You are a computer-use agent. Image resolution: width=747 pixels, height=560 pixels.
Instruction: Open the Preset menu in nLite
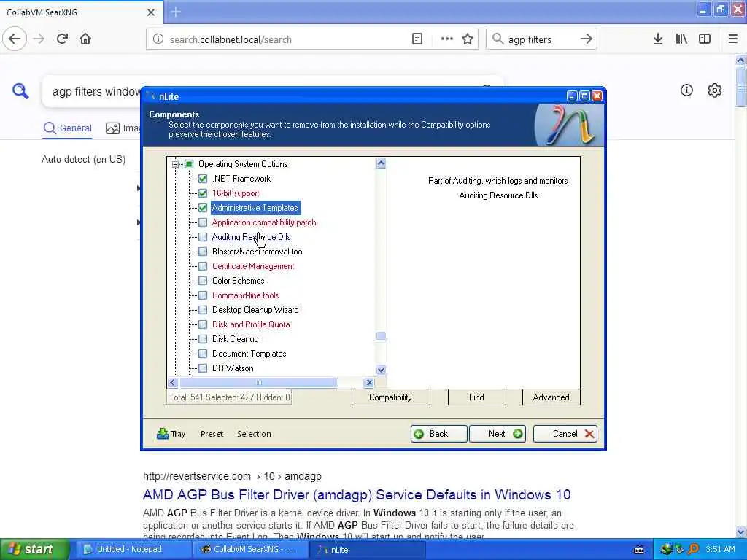[212, 434]
